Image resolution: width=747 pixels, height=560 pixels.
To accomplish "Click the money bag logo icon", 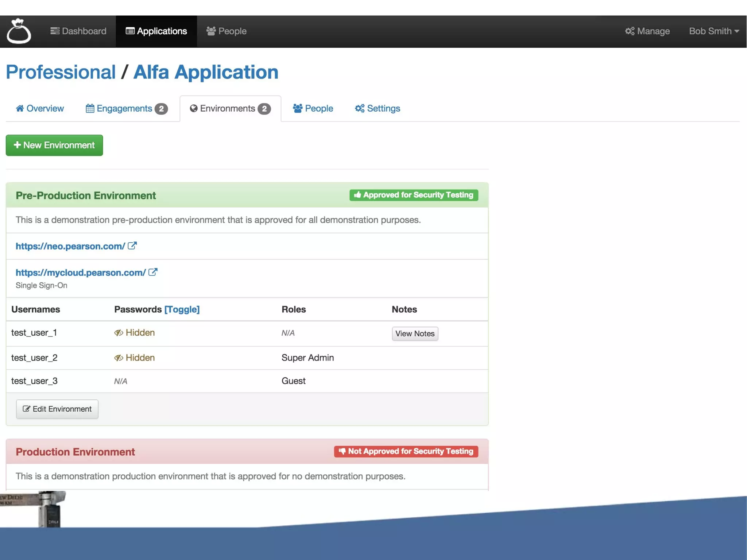I will click(x=19, y=31).
